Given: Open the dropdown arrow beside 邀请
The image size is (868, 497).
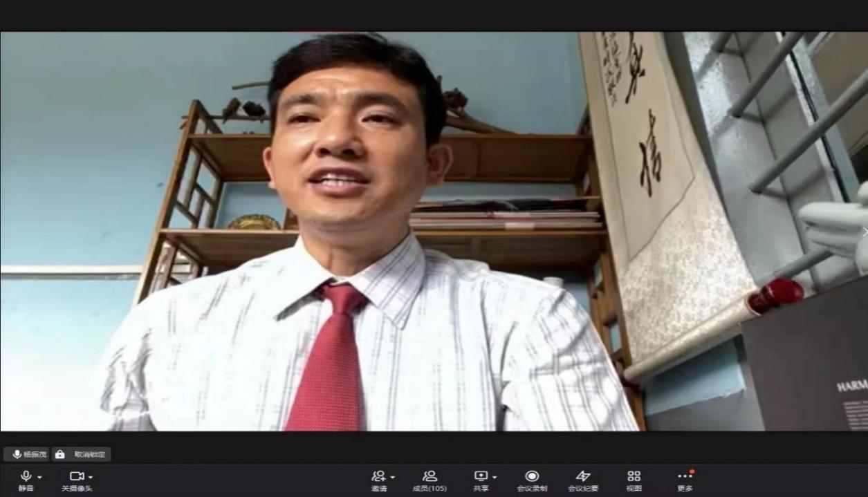Looking at the screenshot, I should 393,477.
